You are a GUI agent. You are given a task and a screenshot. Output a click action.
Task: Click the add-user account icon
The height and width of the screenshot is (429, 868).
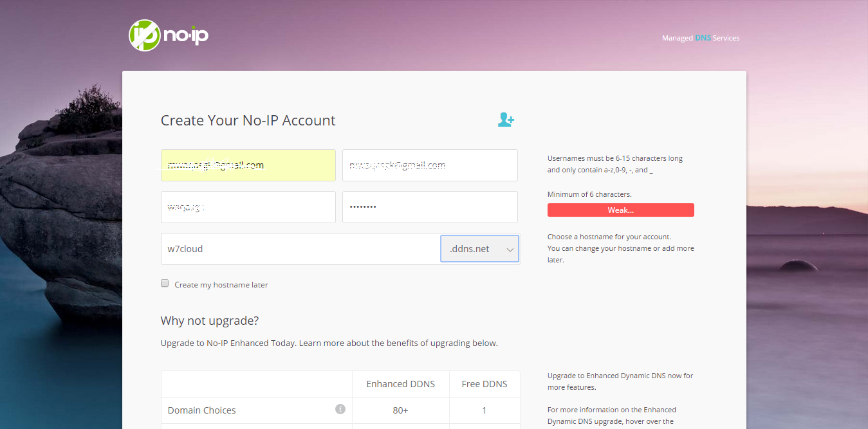coord(506,120)
